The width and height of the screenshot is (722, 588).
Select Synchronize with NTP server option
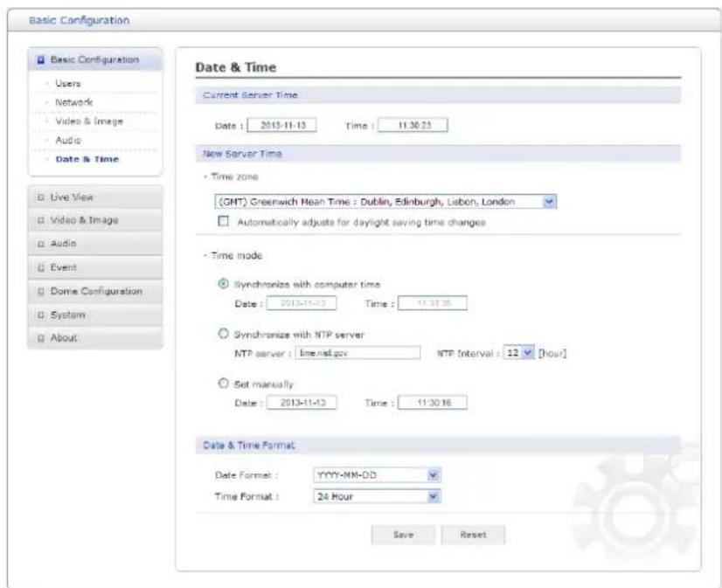223,334
